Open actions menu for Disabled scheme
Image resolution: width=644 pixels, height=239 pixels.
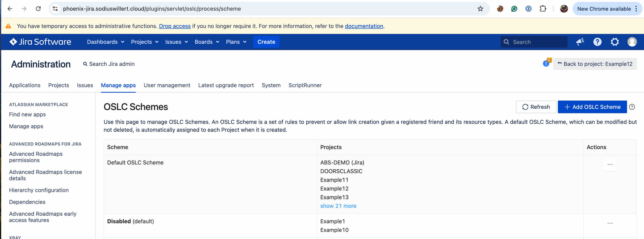click(x=610, y=223)
